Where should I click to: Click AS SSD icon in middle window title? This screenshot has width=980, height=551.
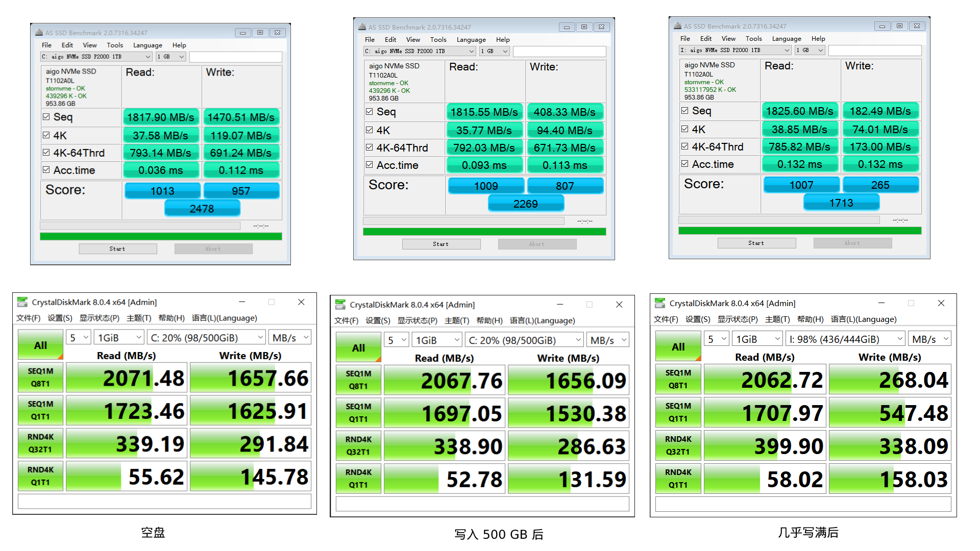[362, 27]
